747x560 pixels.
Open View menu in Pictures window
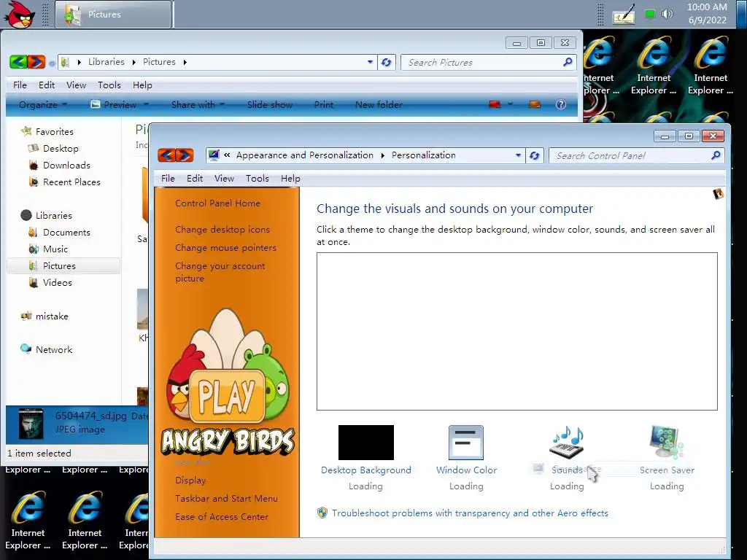pos(76,85)
